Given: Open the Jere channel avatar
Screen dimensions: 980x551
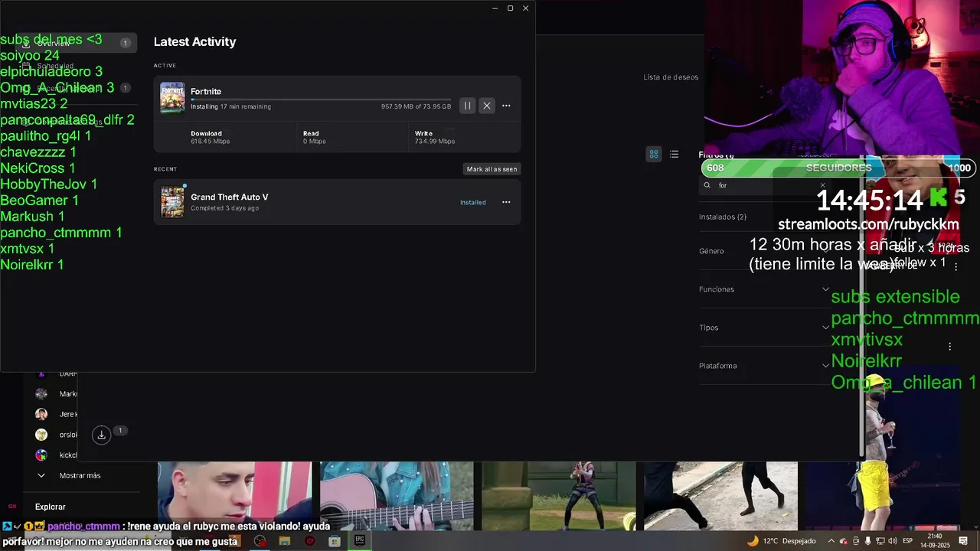Looking at the screenshot, I should click(x=41, y=414).
